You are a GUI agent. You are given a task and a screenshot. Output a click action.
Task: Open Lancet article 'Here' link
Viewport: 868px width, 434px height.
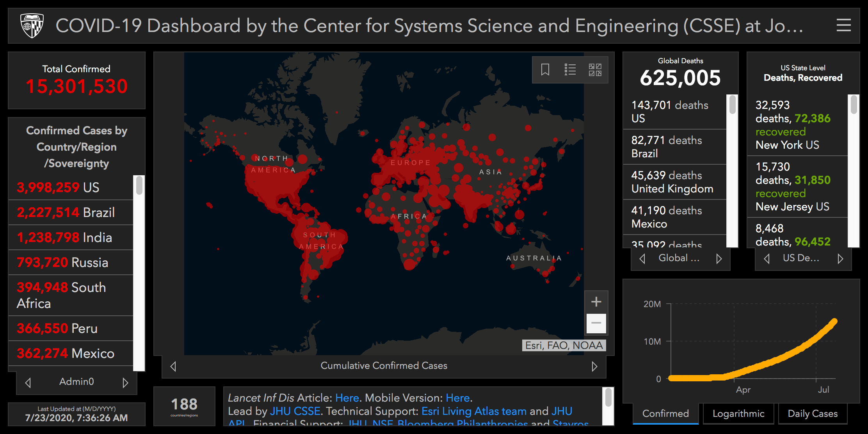[347, 398]
